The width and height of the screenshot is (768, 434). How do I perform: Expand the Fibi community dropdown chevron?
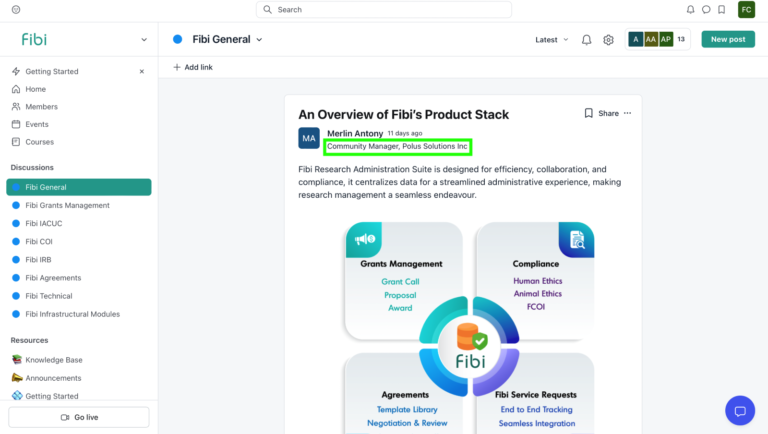144,40
